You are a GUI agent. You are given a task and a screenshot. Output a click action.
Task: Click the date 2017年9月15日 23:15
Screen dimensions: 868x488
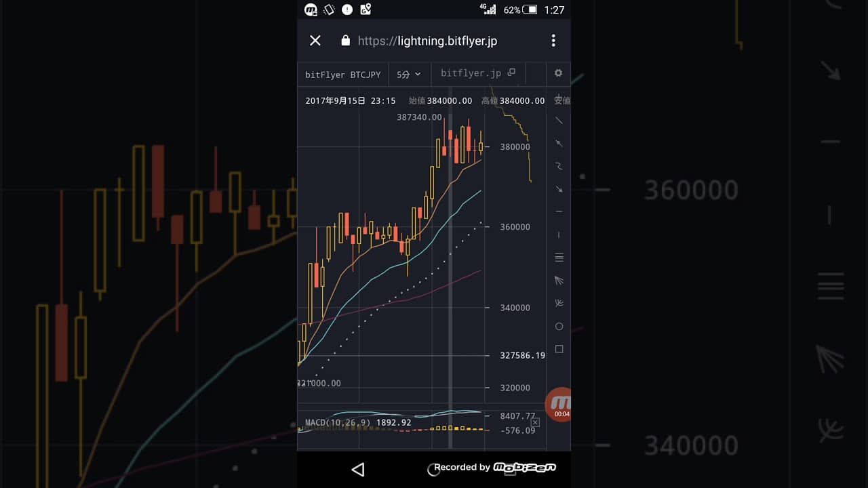click(351, 100)
